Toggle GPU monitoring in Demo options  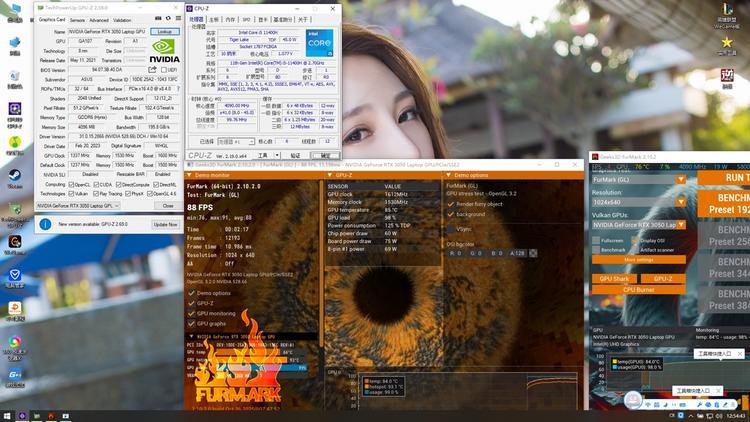click(x=193, y=313)
